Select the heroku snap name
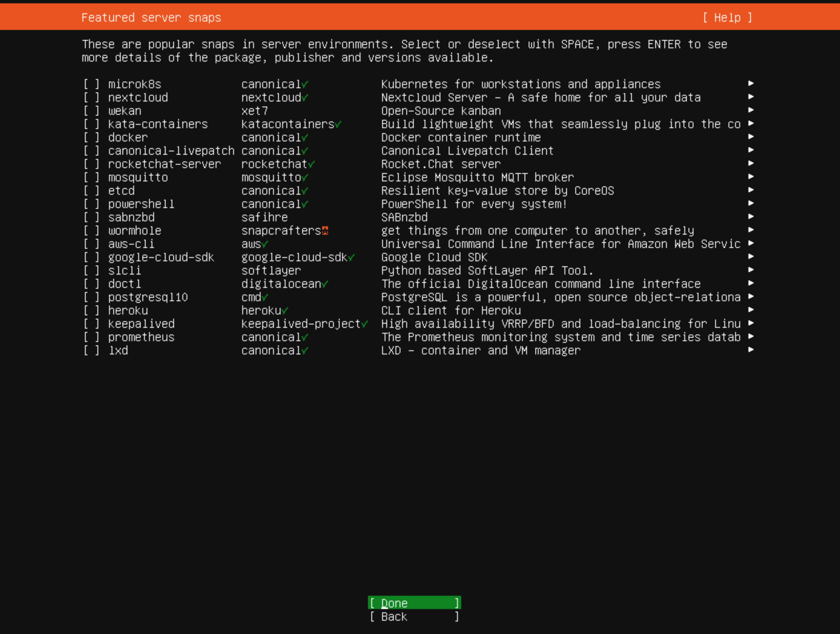 point(128,311)
